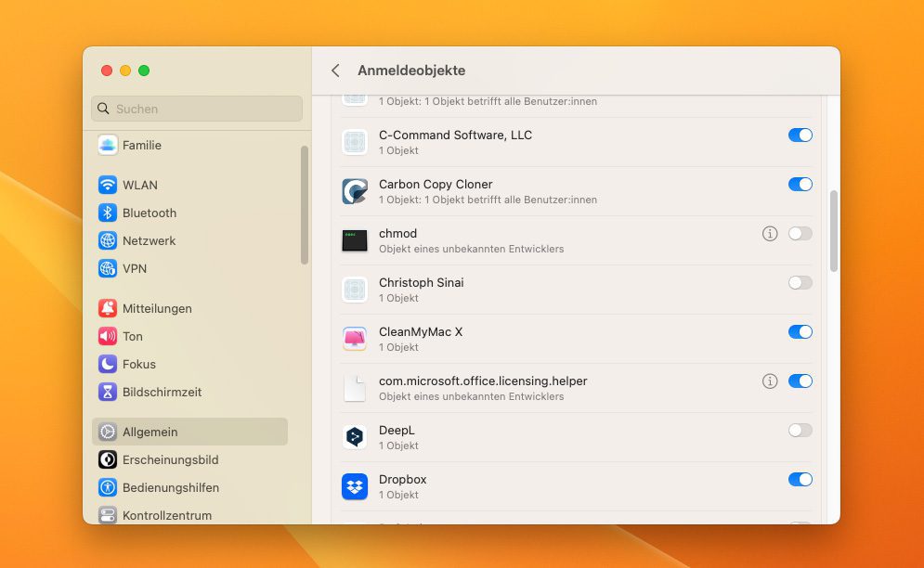Click the DeepL name text

(x=397, y=430)
